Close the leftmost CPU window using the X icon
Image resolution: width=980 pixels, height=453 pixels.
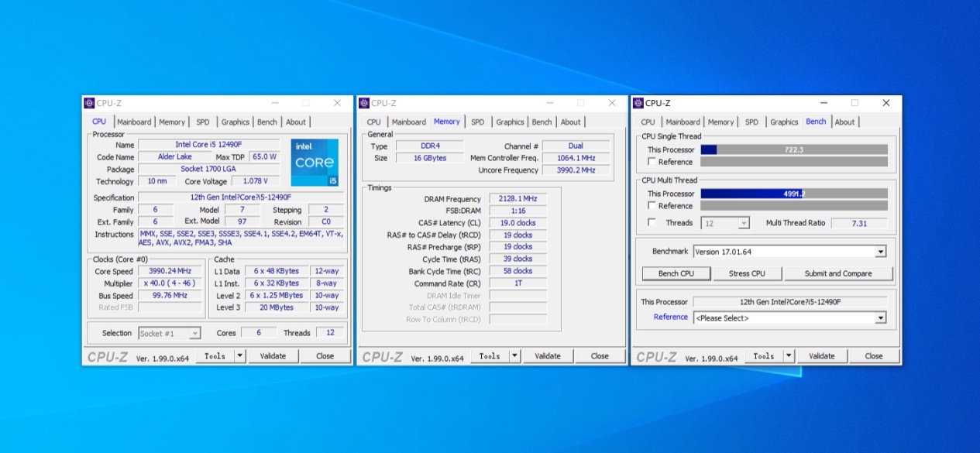(337, 103)
